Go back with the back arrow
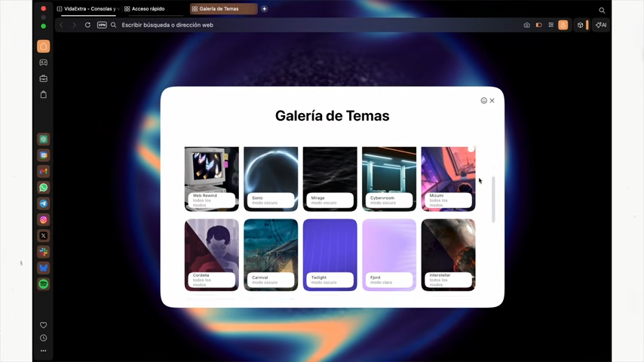The width and height of the screenshot is (644, 362). tap(61, 25)
